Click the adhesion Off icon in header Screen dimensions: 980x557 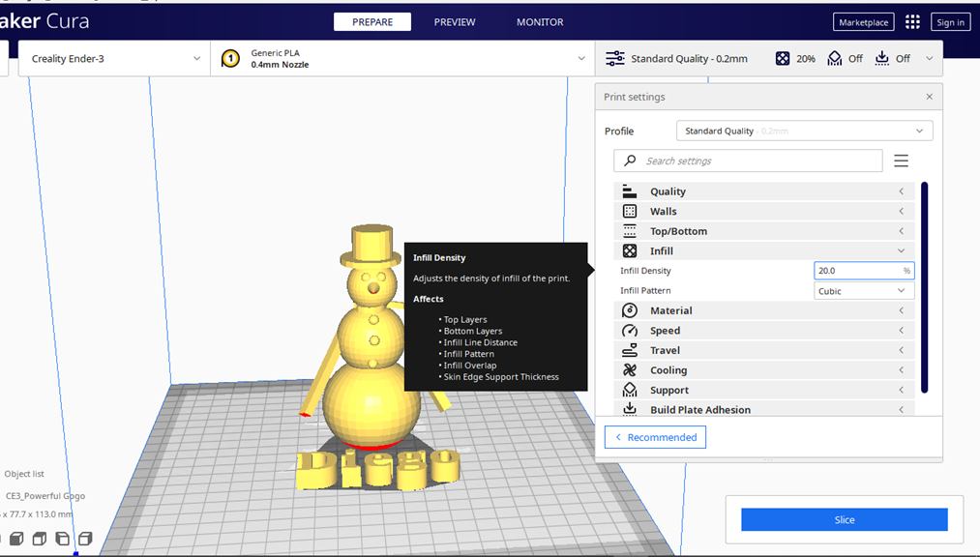881,58
